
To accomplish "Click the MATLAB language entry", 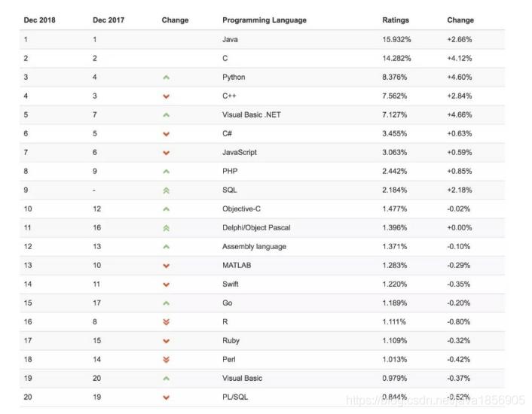I will point(237,265).
